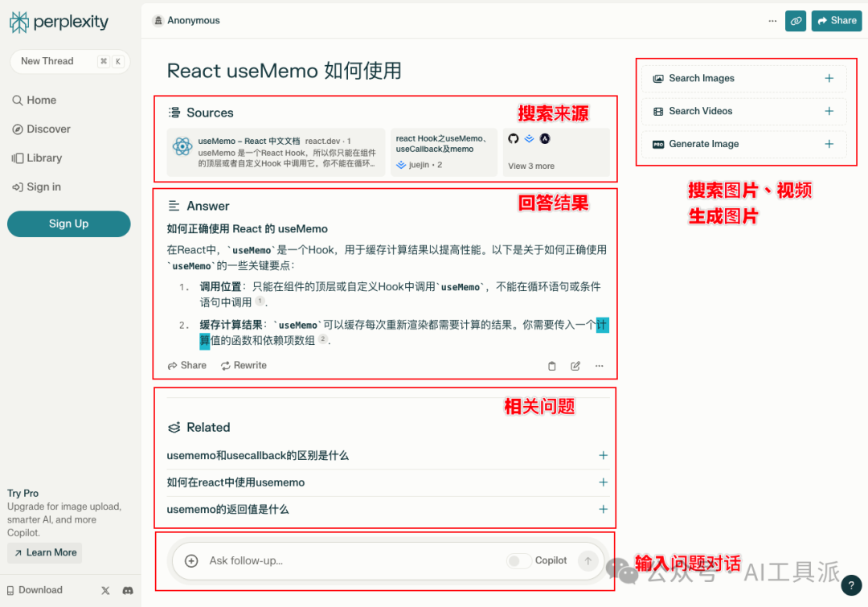Expand Search Images
The height and width of the screenshot is (607, 868).
pyautogui.click(x=743, y=78)
